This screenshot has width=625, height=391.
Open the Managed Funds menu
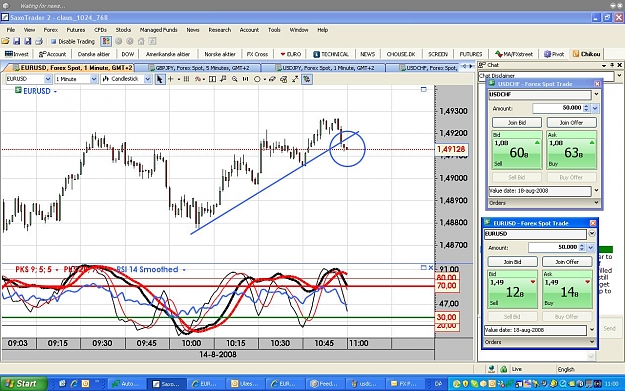click(158, 29)
